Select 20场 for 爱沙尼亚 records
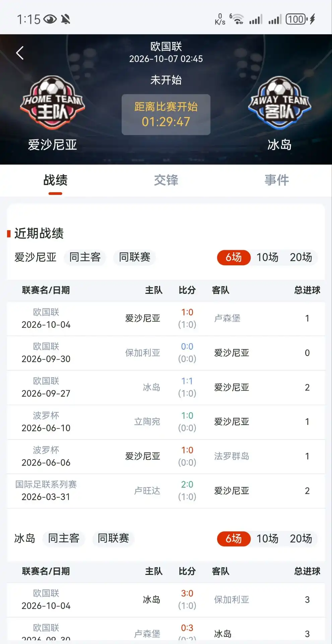332x644 pixels. click(301, 257)
